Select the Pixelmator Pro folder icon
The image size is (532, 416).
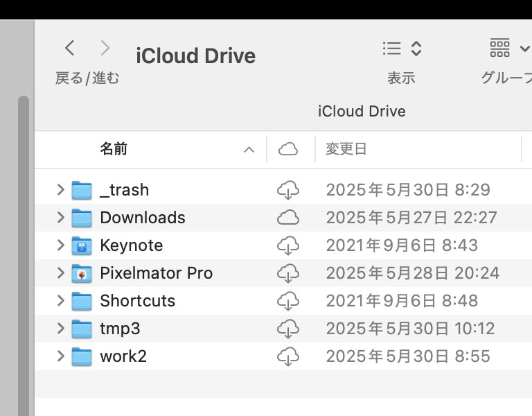(82, 273)
